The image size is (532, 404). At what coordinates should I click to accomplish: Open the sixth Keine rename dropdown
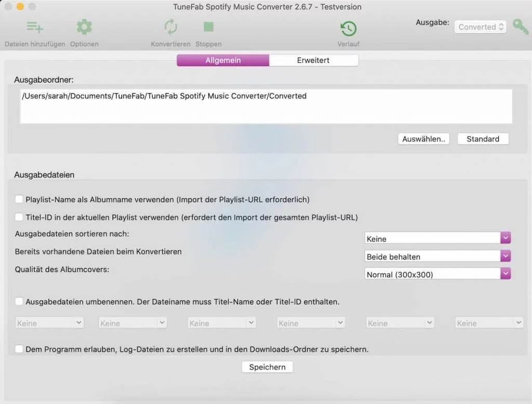coord(489,323)
